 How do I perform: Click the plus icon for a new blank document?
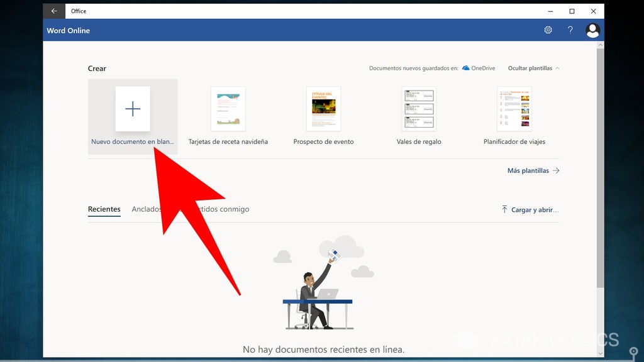[133, 109]
